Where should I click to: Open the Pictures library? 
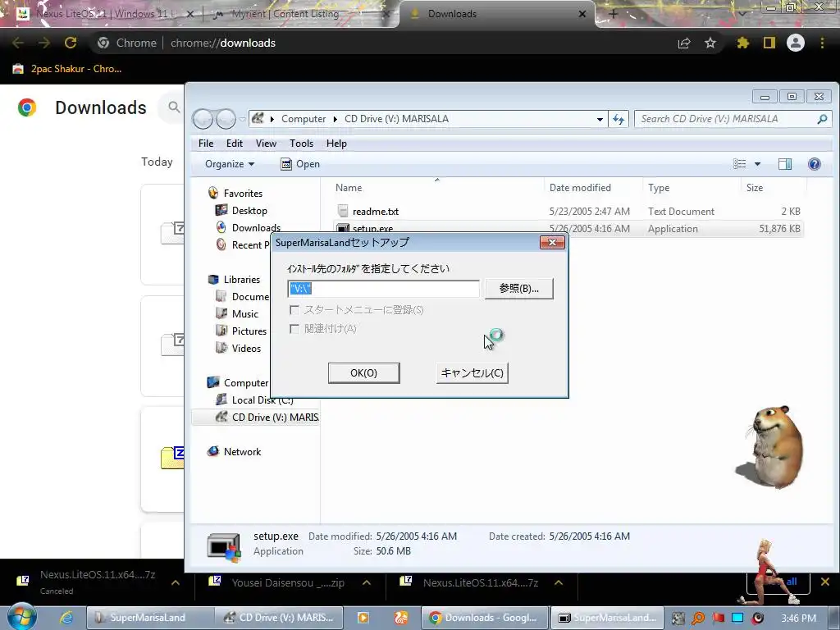[249, 331]
